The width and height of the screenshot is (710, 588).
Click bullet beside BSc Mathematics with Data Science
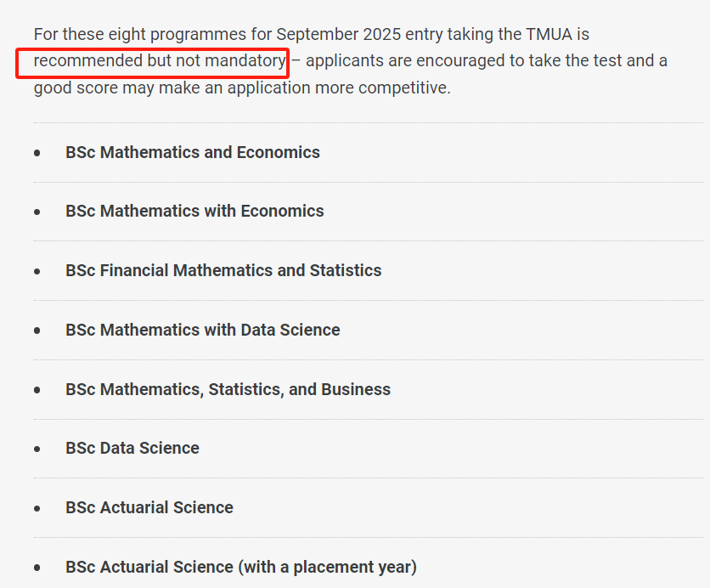click(37, 331)
